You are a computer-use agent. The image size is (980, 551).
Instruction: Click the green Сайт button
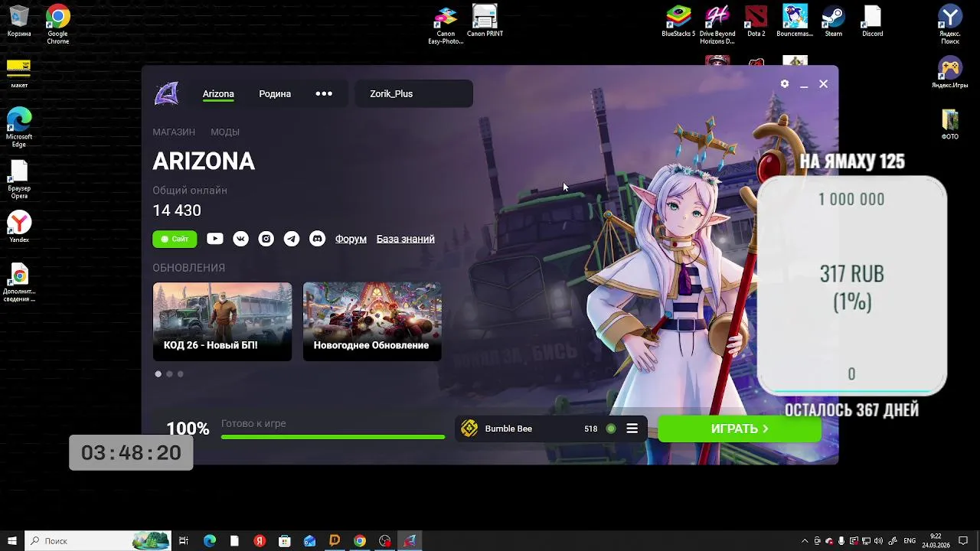[175, 239]
